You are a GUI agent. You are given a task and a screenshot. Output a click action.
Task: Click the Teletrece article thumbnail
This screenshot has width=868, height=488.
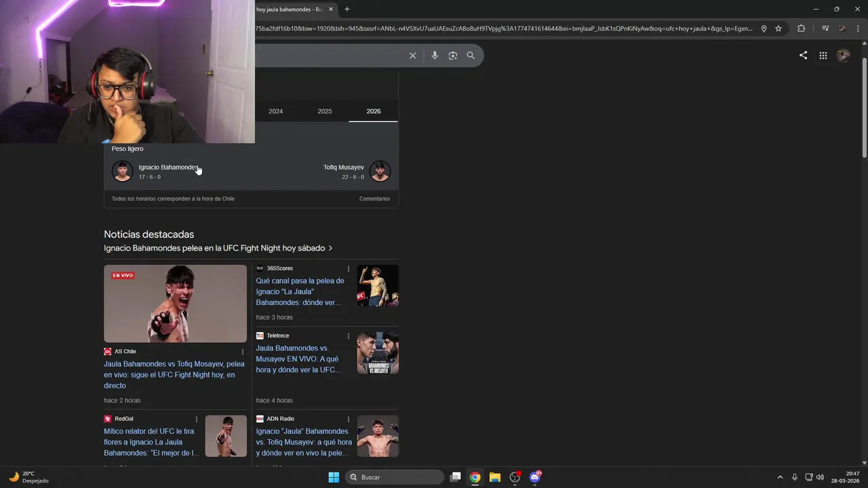pos(378,352)
